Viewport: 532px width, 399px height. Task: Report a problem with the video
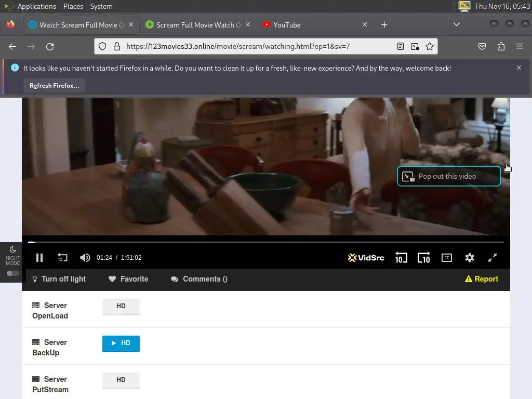pyautogui.click(x=482, y=279)
